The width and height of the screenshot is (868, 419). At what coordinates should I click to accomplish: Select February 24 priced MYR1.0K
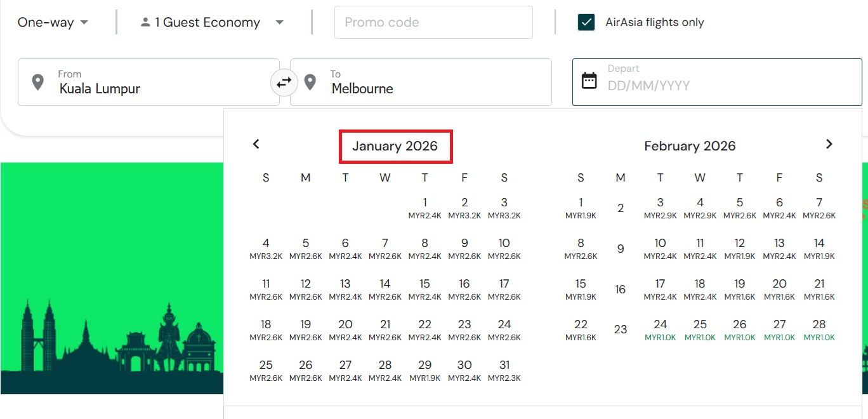660,329
